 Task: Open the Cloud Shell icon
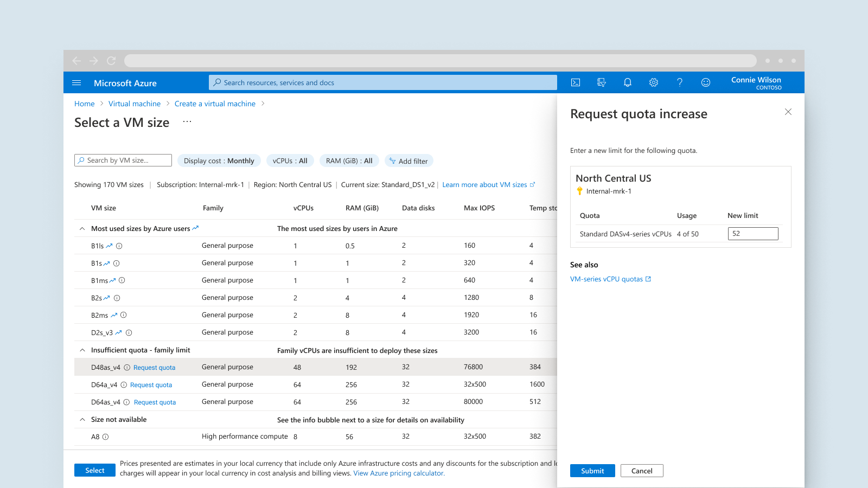pyautogui.click(x=576, y=82)
